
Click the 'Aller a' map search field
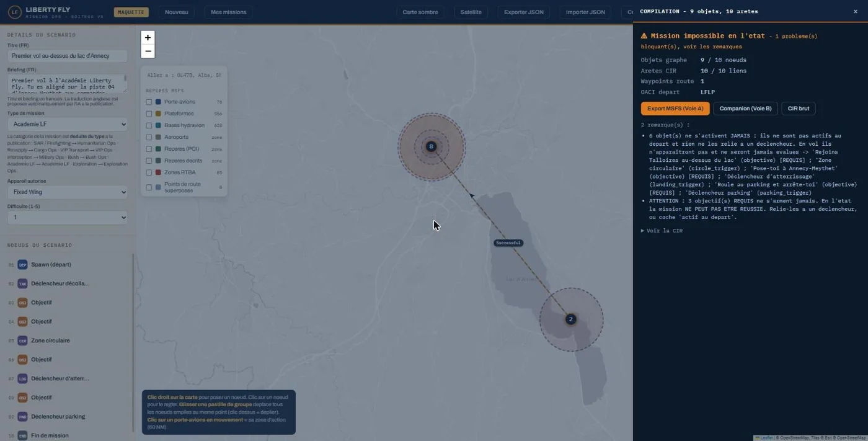(184, 75)
